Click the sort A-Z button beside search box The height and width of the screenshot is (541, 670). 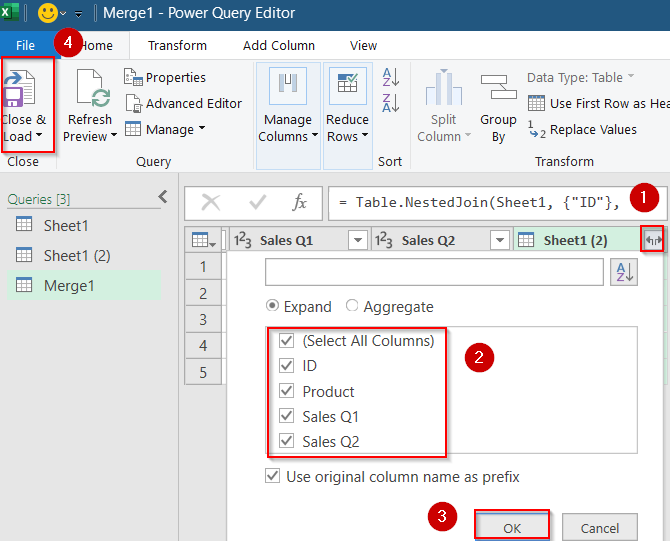[x=624, y=272]
